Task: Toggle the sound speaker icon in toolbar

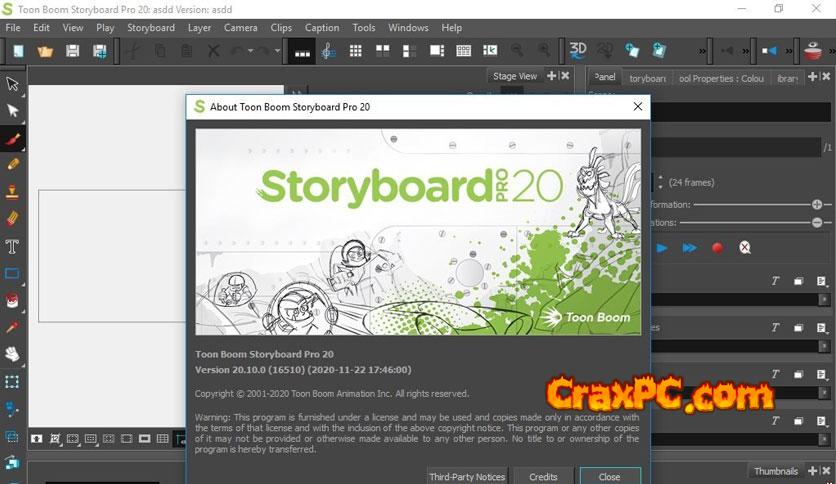Action: click(769, 50)
